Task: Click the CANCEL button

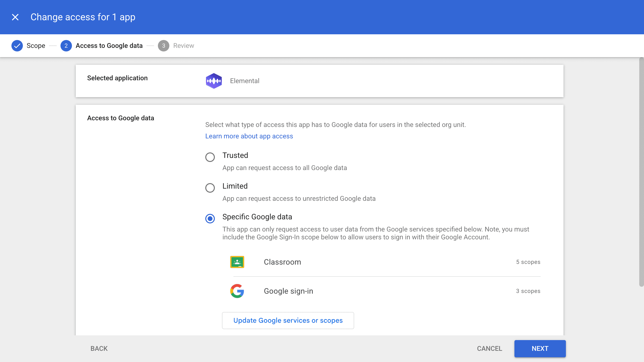Action: [x=489, y=348]
